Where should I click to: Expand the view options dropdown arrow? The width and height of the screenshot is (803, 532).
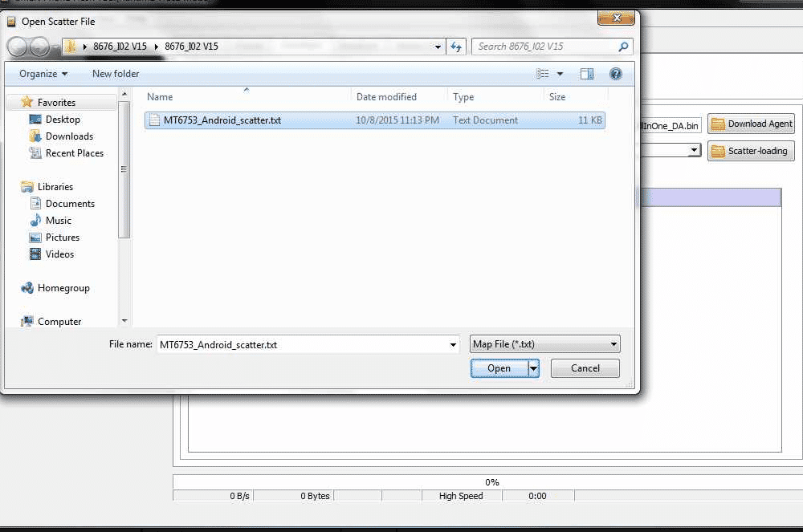560,74
